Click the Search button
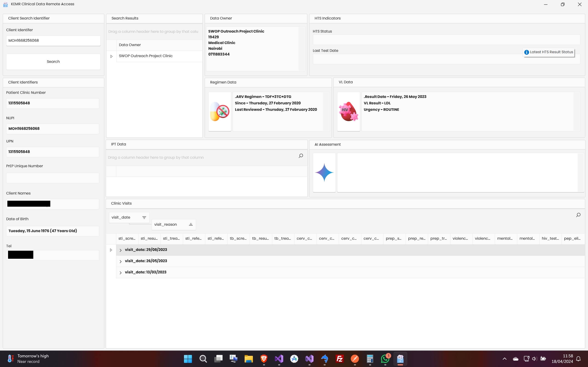Screen dimensions: 588x367 coord(53,62)
